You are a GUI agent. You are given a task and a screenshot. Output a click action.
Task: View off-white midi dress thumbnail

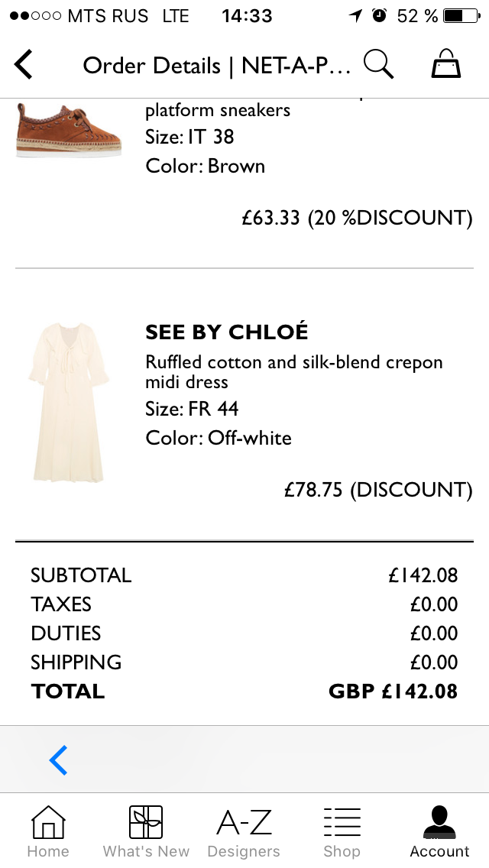pos(69,403)
